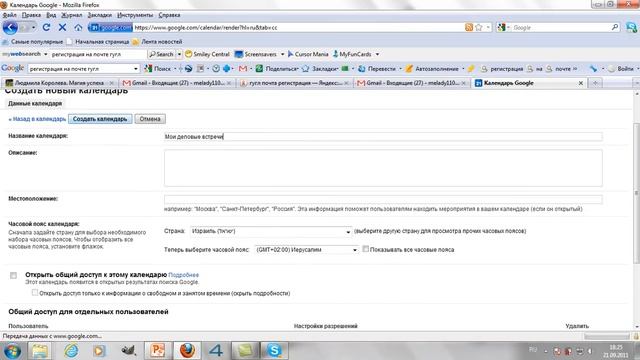The image size is (640, 360).
Task: Open Google toolbar search history dropdown
Action: [x=136, y=69]
